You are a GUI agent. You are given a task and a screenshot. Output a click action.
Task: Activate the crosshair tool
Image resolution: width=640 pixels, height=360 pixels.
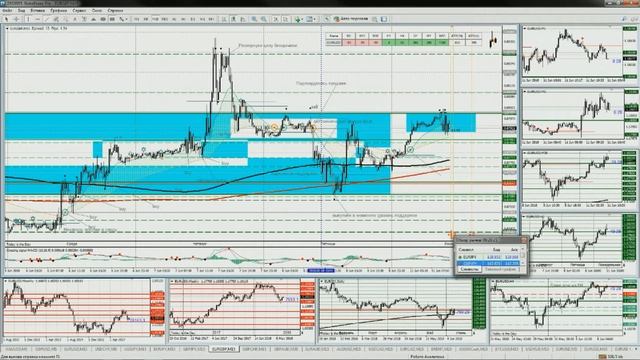point(16,19)
